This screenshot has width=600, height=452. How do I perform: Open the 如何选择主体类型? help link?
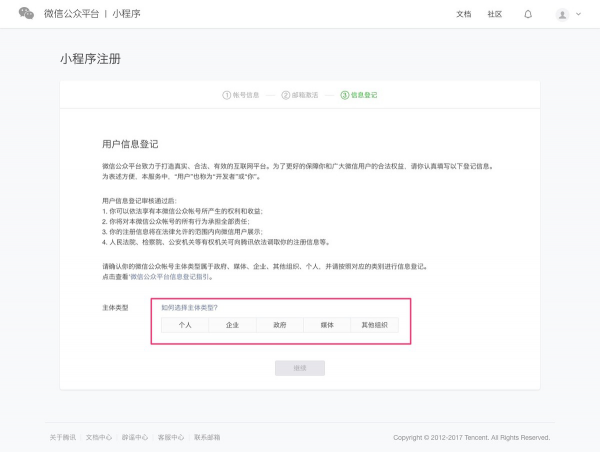189,307
